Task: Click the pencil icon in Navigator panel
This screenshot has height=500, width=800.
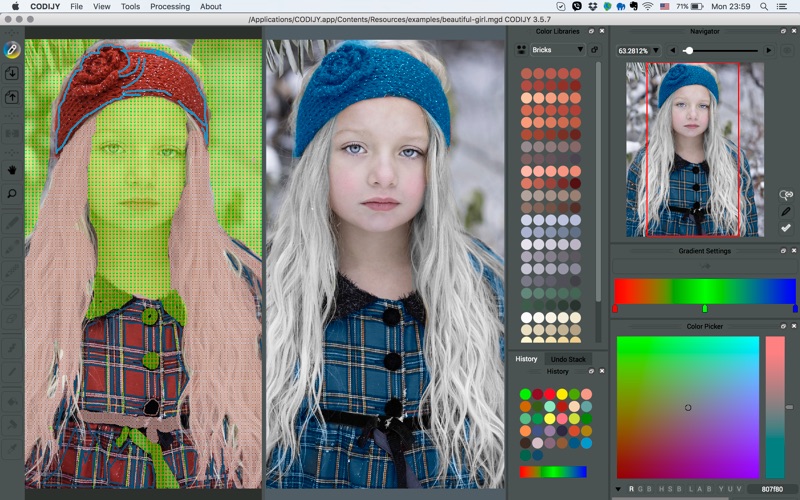Action: point(786,211)
